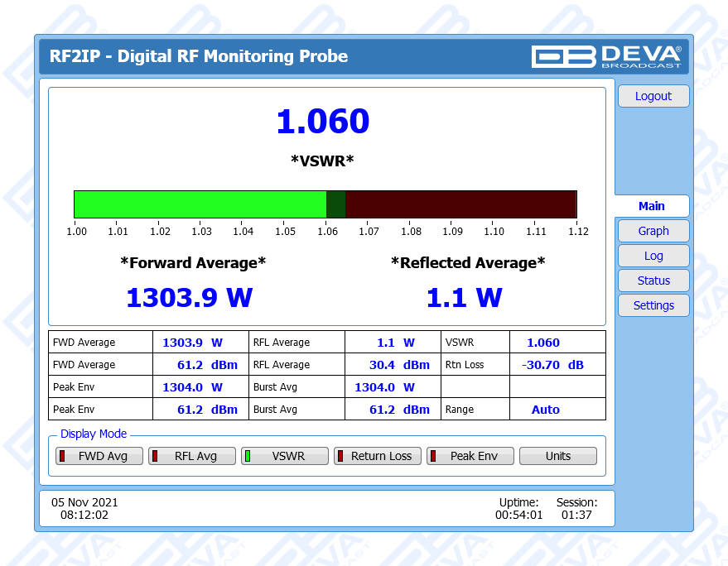Viewport: 728px width, 566px height.
Task: Switch to the Graph tab
Action: 653,231
